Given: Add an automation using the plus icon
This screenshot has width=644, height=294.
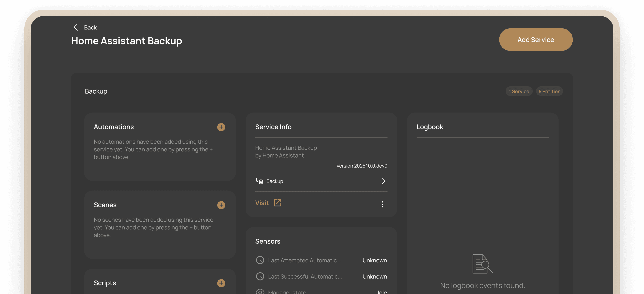Looking at the screenshot, I should tap(221, 127).
